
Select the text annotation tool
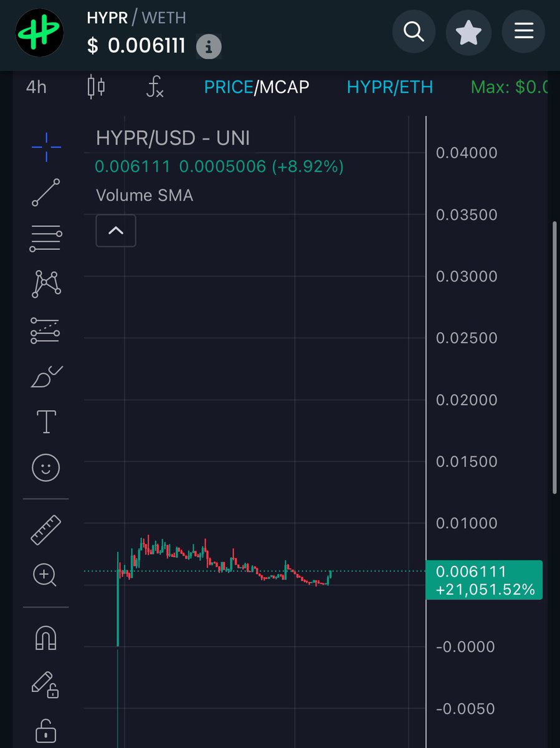click(x=45, y=421)
